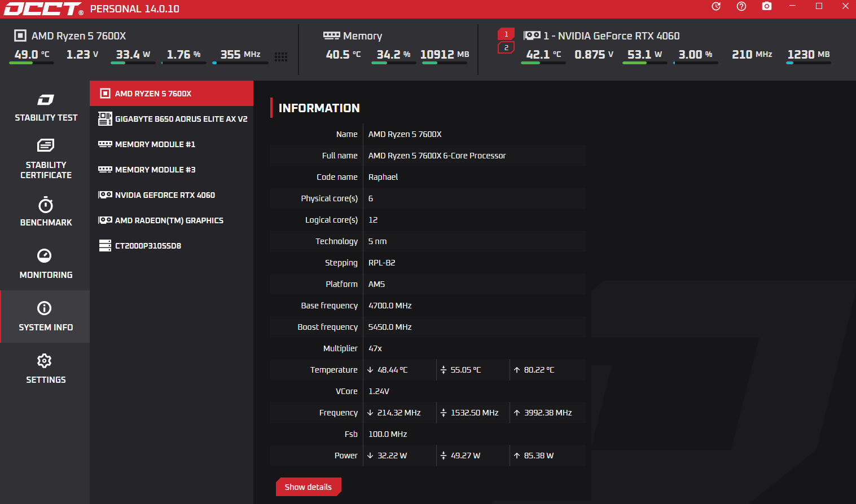Image resolution: width=856 pixels, height=504 pixels.
Task: Click the multiplier value 47x
Action: pyautogui.click(x=375, y=348)
